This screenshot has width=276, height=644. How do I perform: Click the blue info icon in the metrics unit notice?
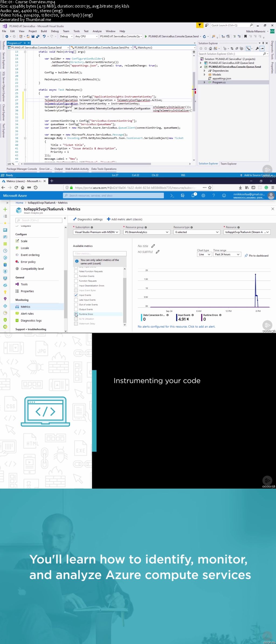[77, 261]
